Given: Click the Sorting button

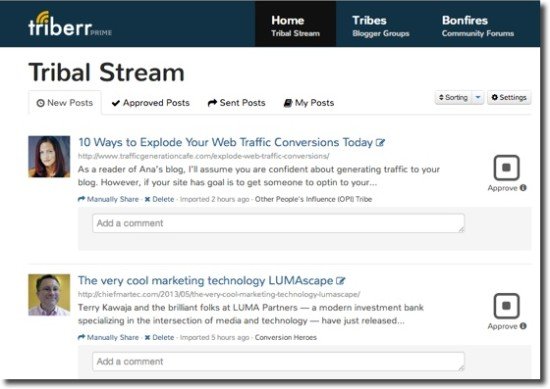Looking at the screenshot, I should tap(454, 98).
